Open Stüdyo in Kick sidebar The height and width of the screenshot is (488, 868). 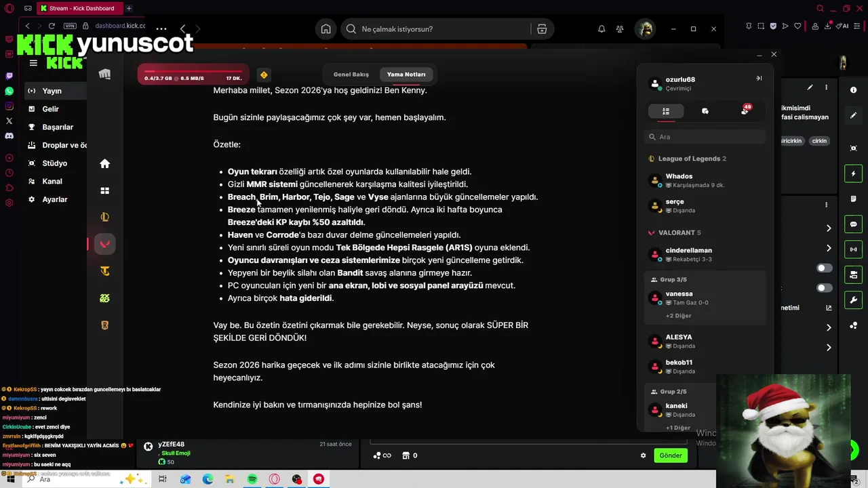click(x=57, y=163)
